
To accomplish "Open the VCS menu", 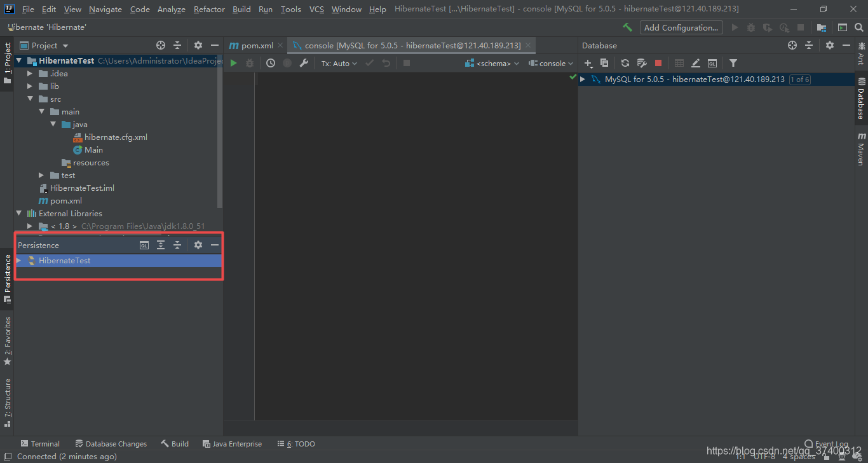I will 316,10.
